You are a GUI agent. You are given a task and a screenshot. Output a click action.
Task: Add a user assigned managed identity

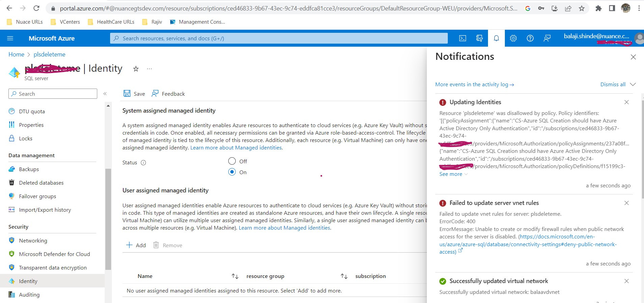pos(136,245)
